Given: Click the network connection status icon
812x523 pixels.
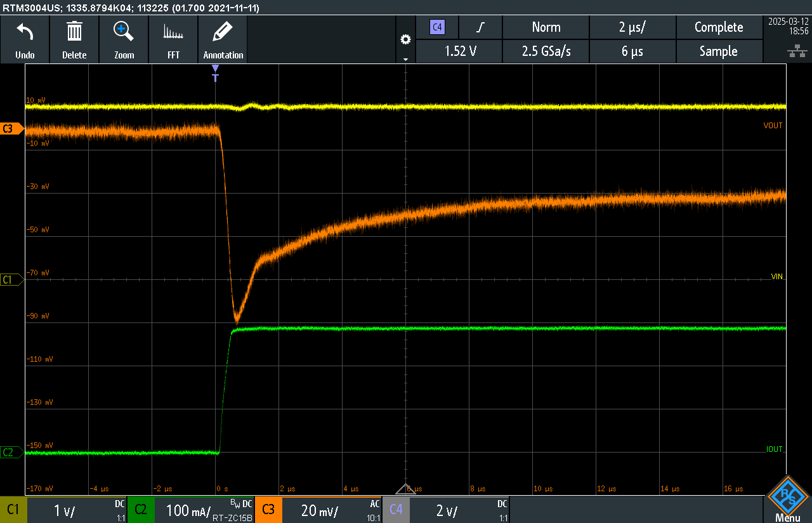Looking at the screenshot, I should point(796,51).
